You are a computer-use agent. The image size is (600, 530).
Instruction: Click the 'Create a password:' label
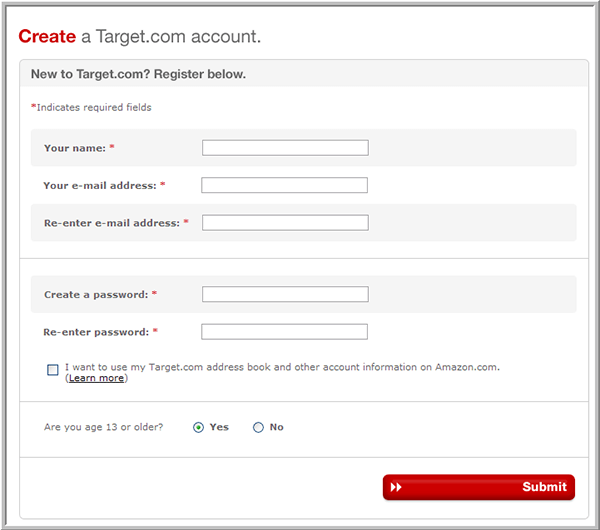coord(96,295)
